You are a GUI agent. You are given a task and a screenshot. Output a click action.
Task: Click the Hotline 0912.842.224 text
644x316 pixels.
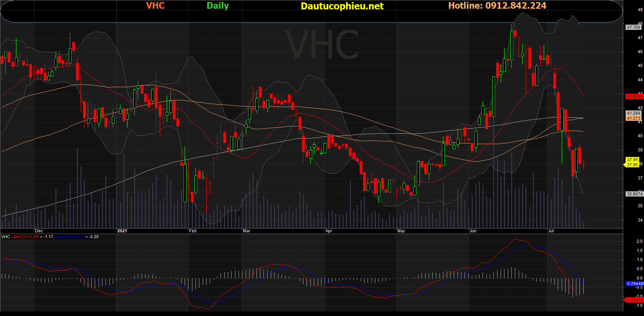pos(497,6)
